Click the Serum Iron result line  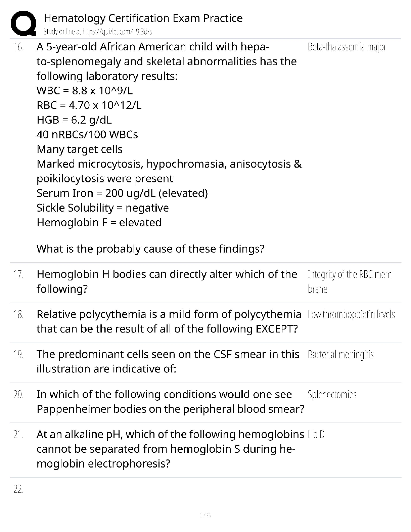pyautogui.click(x=122, y=193)
